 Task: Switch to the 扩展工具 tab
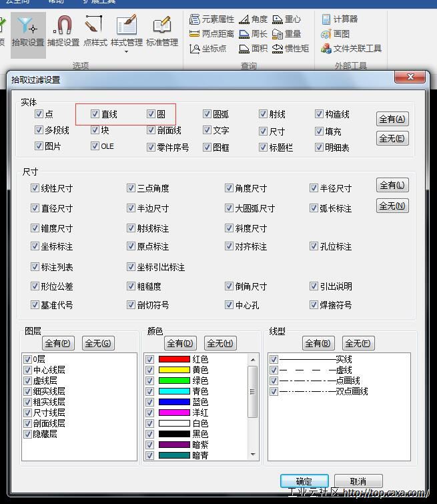(x=98, y=2)
